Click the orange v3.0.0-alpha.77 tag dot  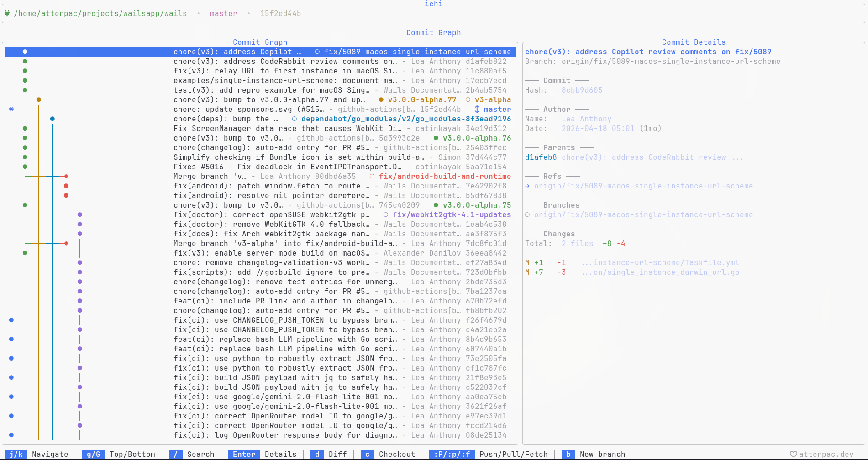(x=381, y=100)
